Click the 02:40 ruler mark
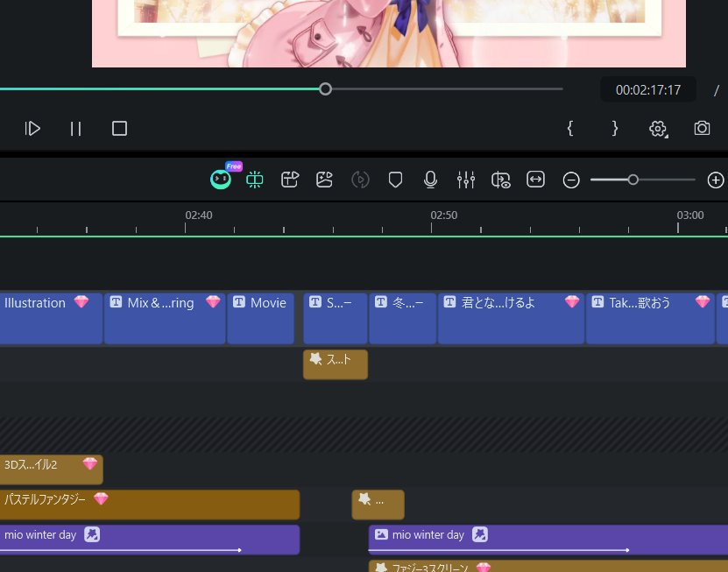The width and height of the screenshot is (728, 572). [x=199, y=215]
